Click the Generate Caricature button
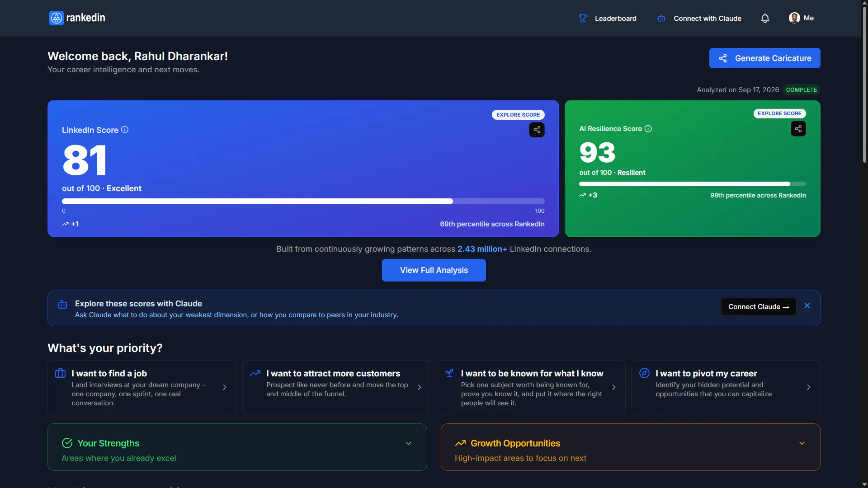The image size is (868, 488). coord(764,58)
